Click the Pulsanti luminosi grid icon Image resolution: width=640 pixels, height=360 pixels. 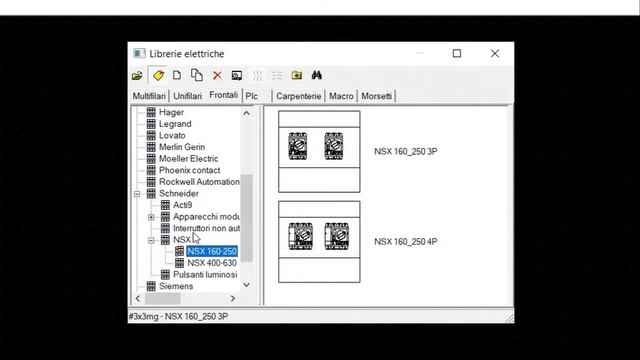click(165, 275)
